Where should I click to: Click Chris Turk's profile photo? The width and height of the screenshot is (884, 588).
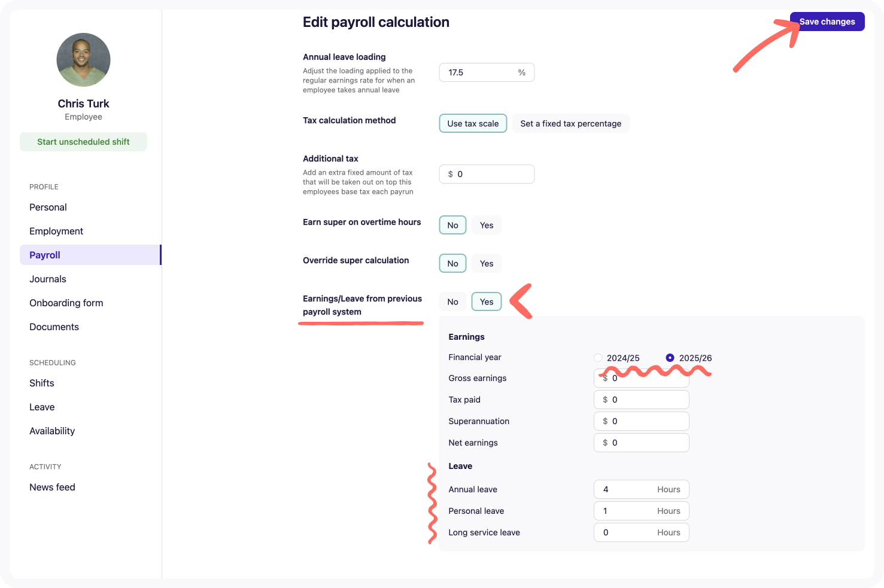click(83, 60)
